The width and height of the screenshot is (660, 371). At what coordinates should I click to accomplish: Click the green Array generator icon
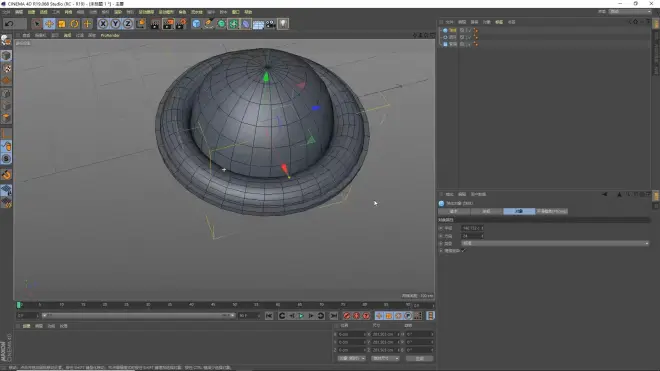[234, 24]
